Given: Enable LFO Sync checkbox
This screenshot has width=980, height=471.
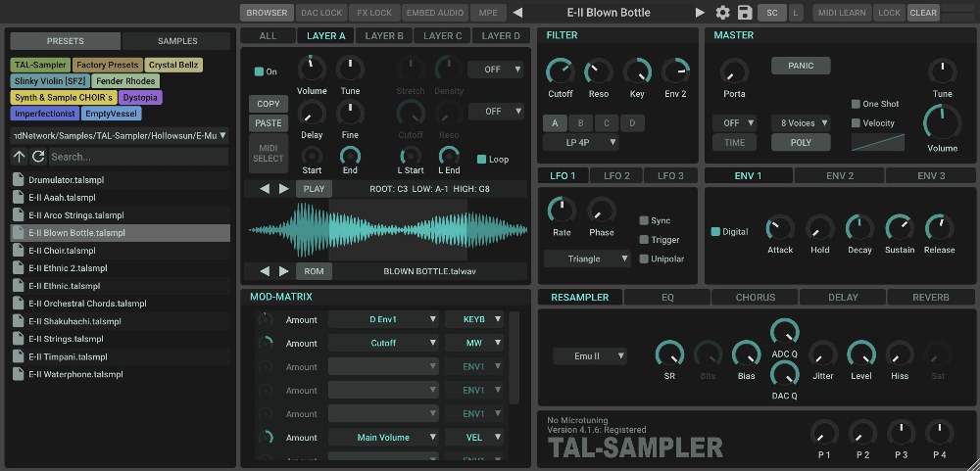Looking at the screenshot, I should tap(645, 220).
